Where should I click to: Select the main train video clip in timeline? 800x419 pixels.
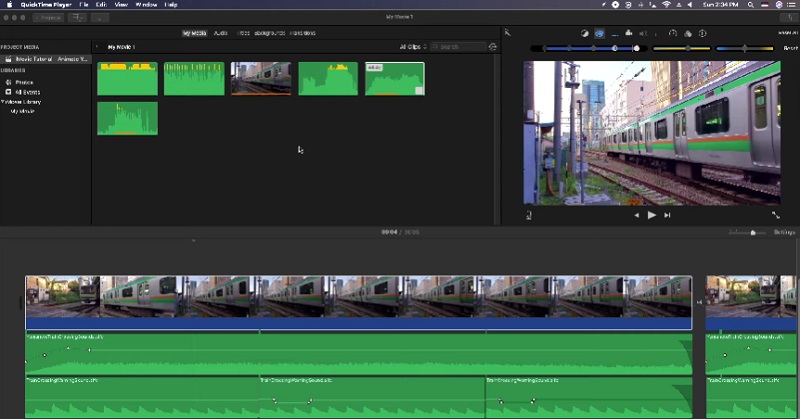point(359,302)
